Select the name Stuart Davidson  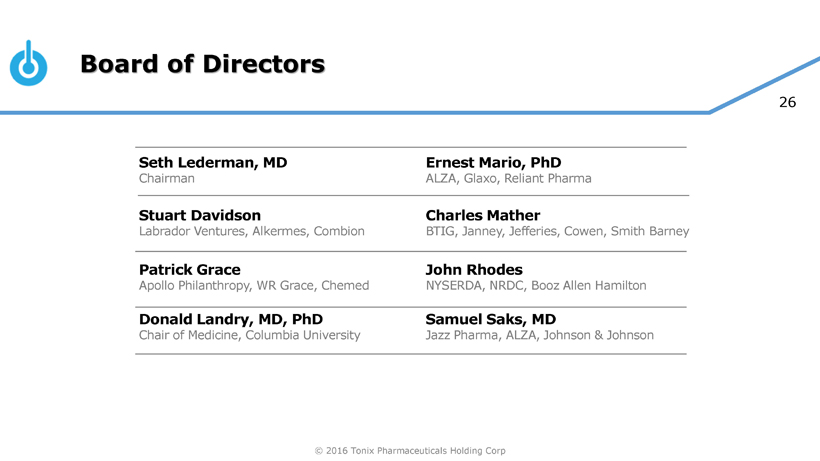tap(200, 215)
